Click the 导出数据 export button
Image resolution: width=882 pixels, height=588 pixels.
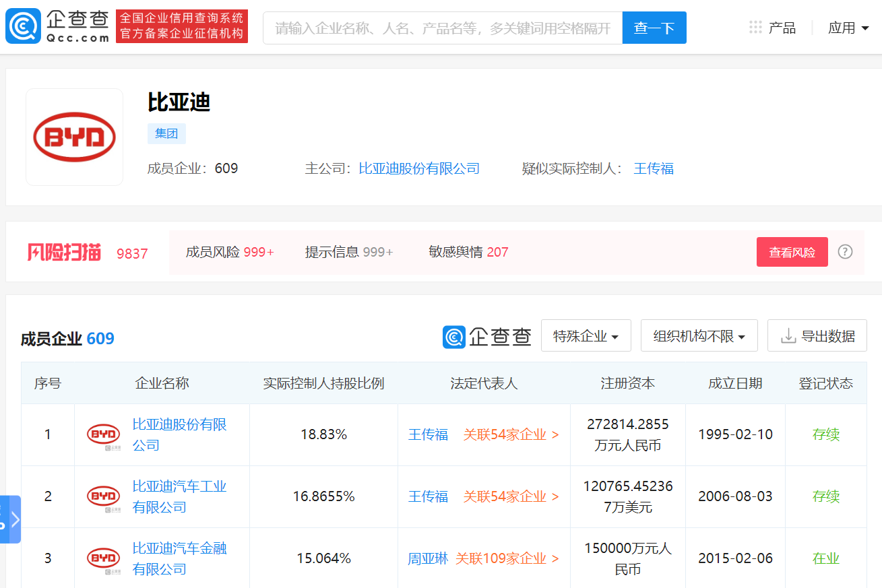click(817, 335)
